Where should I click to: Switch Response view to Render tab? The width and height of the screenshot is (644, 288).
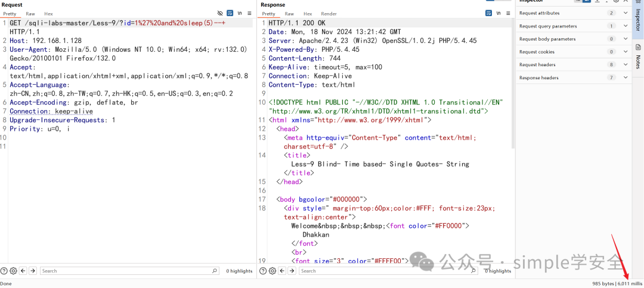[x=329, y=14]
